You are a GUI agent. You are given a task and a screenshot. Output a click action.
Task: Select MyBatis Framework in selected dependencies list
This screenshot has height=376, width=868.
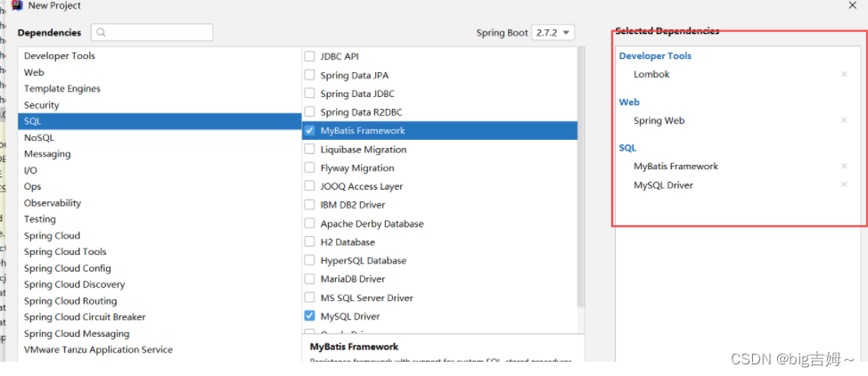tap(676, 166)
